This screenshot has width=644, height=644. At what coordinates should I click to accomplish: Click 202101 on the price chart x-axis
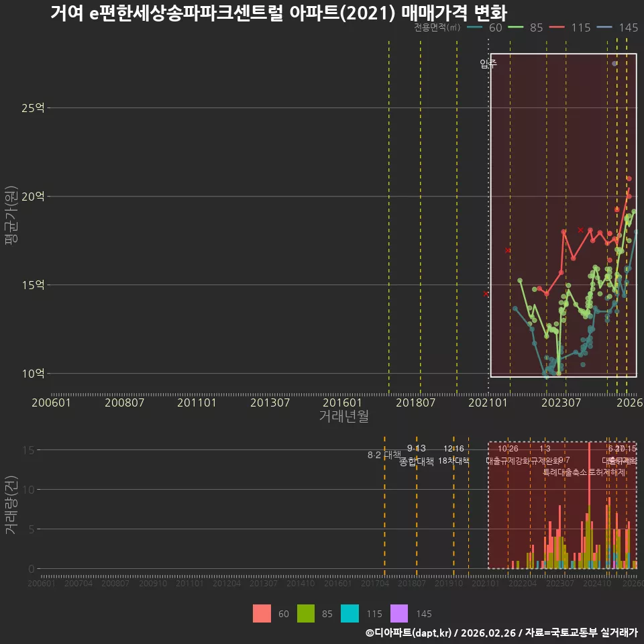488,402
